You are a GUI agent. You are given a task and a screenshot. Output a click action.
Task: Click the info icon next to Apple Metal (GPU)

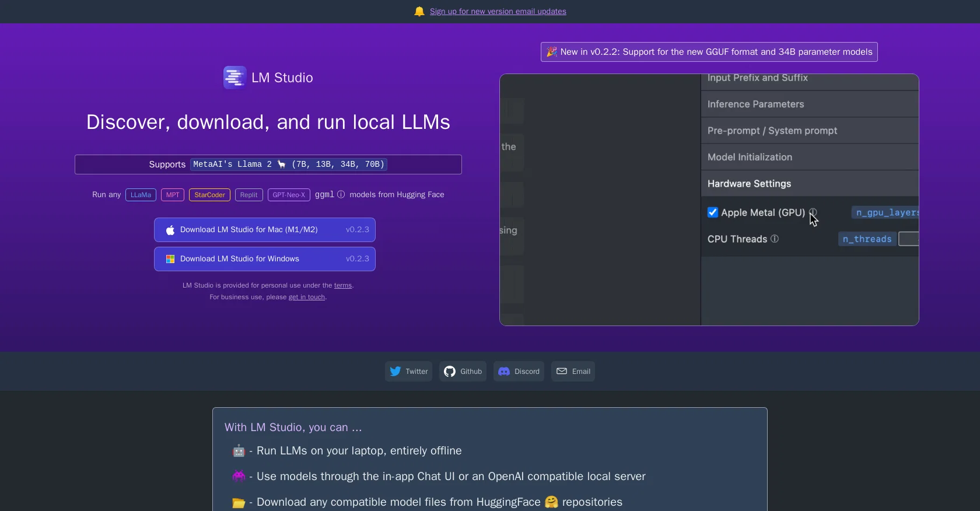click(x=813, y=212)
